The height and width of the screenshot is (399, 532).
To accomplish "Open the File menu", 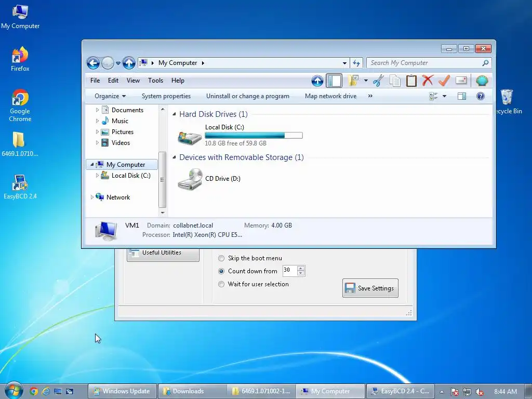I will click(x=95, y=81).
